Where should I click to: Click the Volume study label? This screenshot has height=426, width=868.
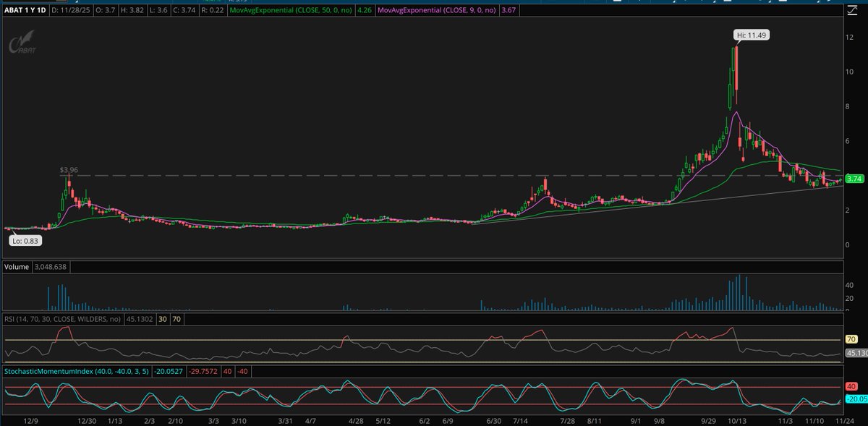16,267
